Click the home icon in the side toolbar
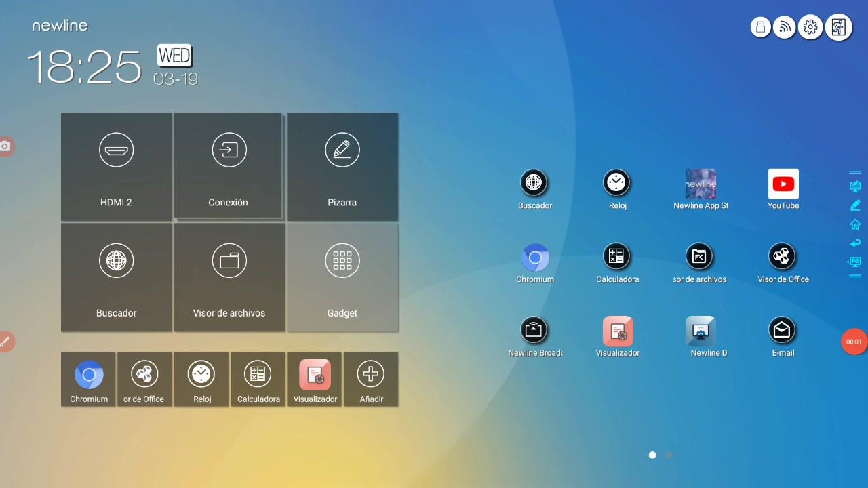The width and height of the screenshot is (868, 488). (855, 224)
